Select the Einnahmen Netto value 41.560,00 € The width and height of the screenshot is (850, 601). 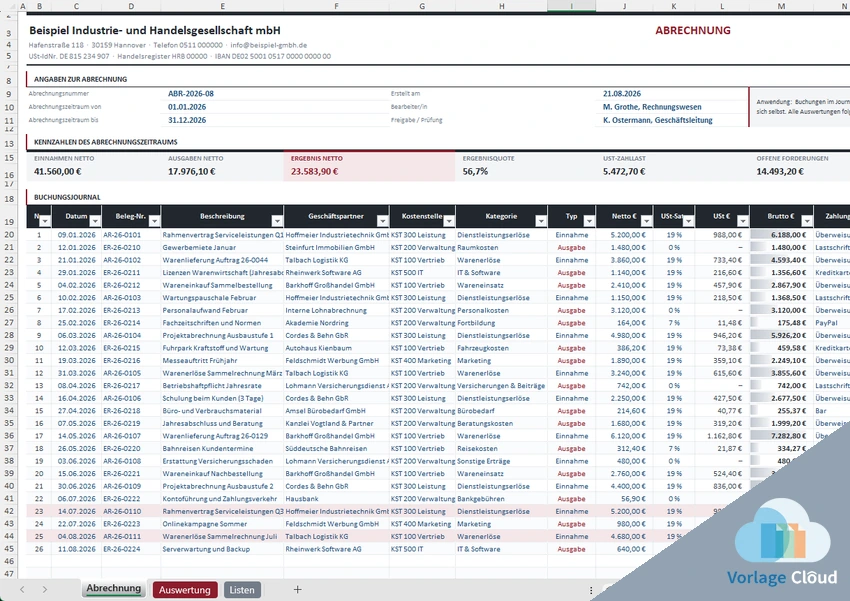tap(57, 171)
